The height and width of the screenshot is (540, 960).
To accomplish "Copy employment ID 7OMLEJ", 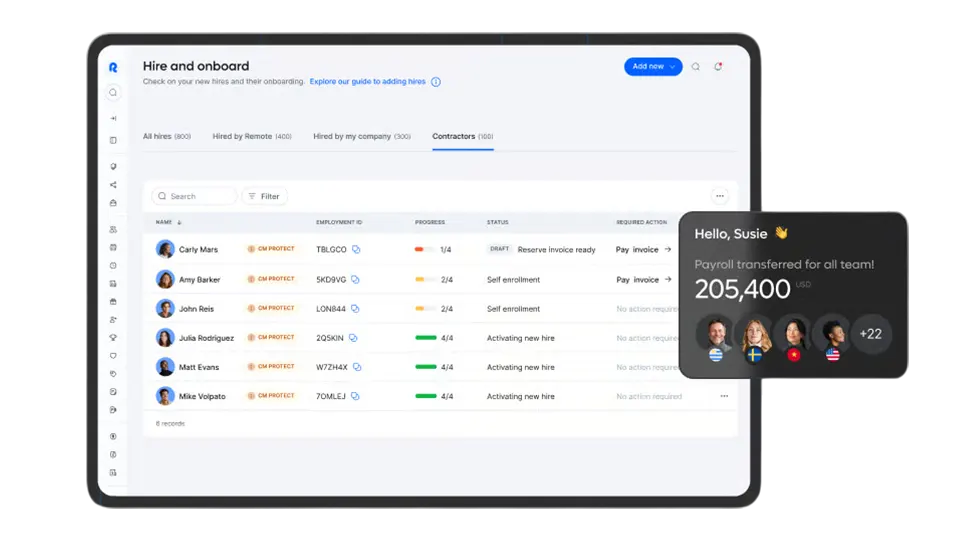I will click(x=356, y=397).
